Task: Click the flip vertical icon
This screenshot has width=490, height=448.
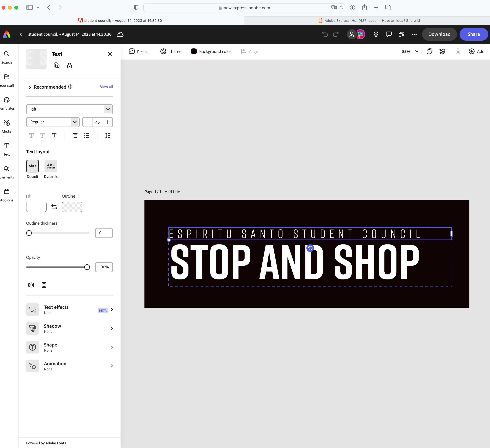Action: 44,285
